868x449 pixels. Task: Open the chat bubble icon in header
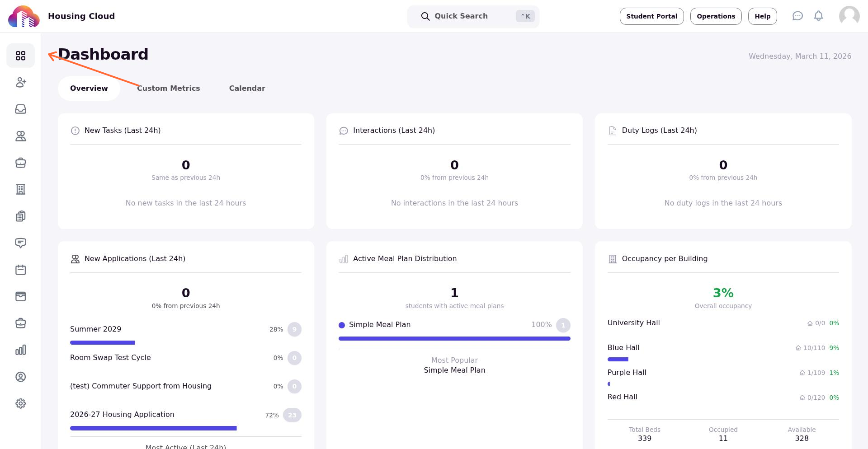797,16
